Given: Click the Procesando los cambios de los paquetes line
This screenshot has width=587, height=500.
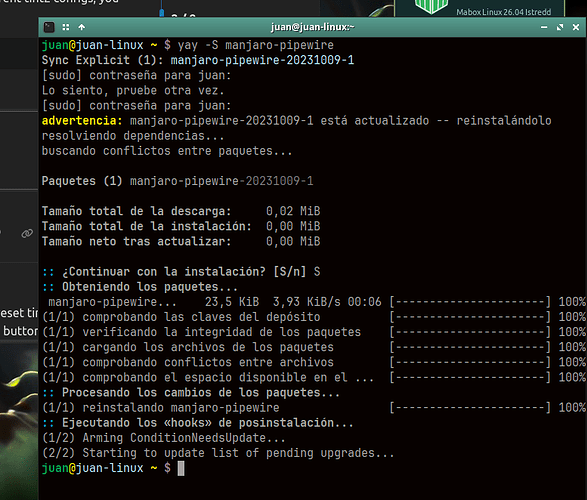Looking at the screenshot, I should pyautogui.click(x=191, y=393).
